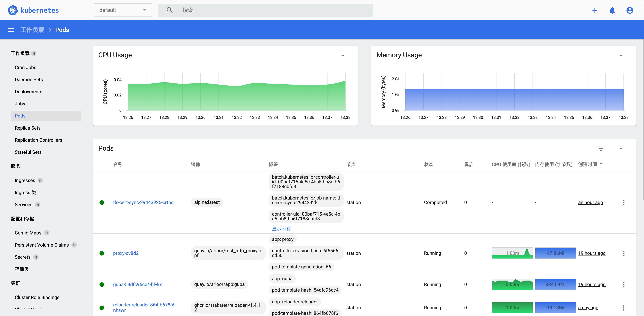
Task: Sort by 创建时间 column header
Action: click(588, 164)
